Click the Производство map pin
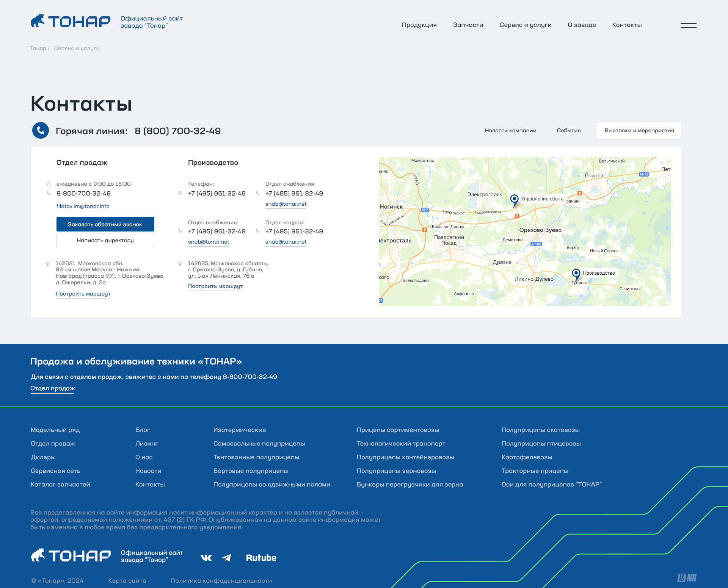The width and height of the screenshot is (728, 588). coord(576,275)
